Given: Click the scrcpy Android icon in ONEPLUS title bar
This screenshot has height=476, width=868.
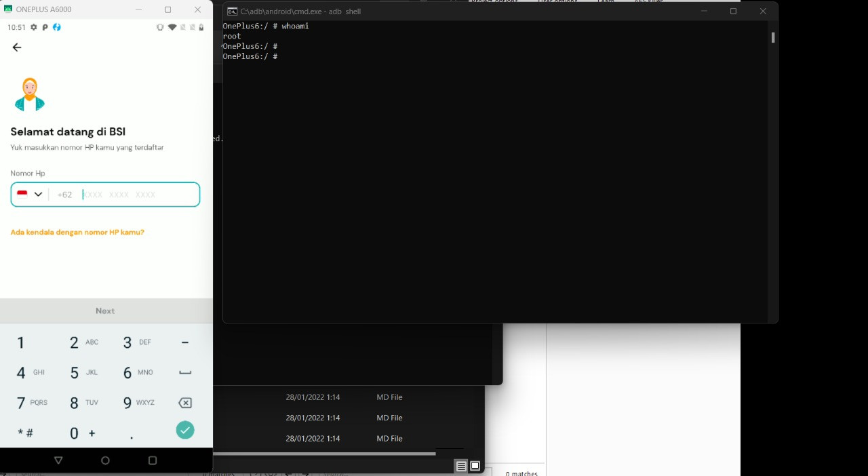Looking at the screenshot, I should [8, 9].
